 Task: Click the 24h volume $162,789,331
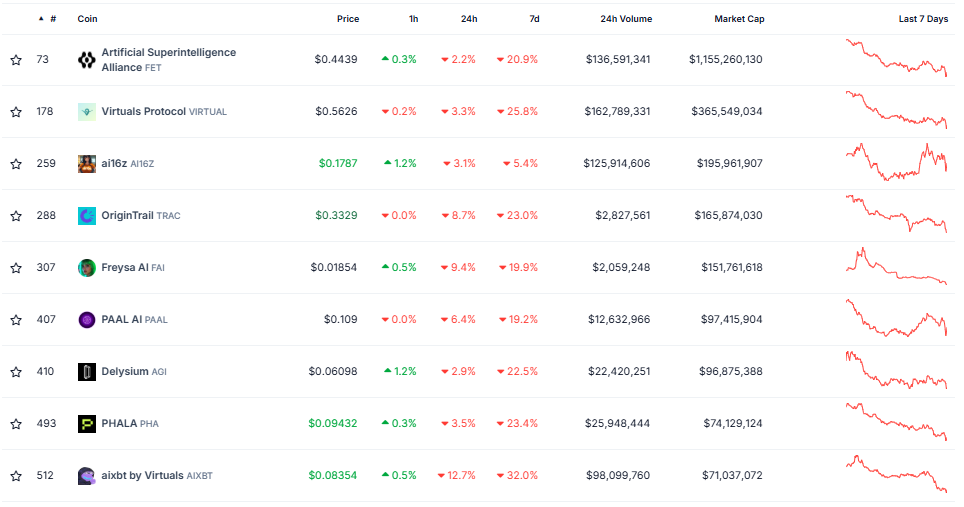[617, 112]
